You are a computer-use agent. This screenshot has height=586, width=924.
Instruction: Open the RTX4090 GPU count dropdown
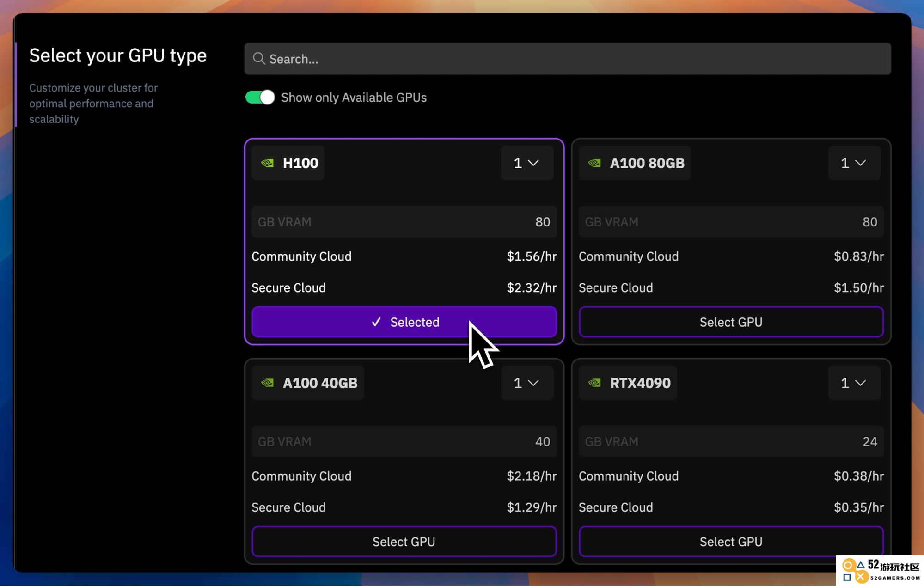point(854,383)
